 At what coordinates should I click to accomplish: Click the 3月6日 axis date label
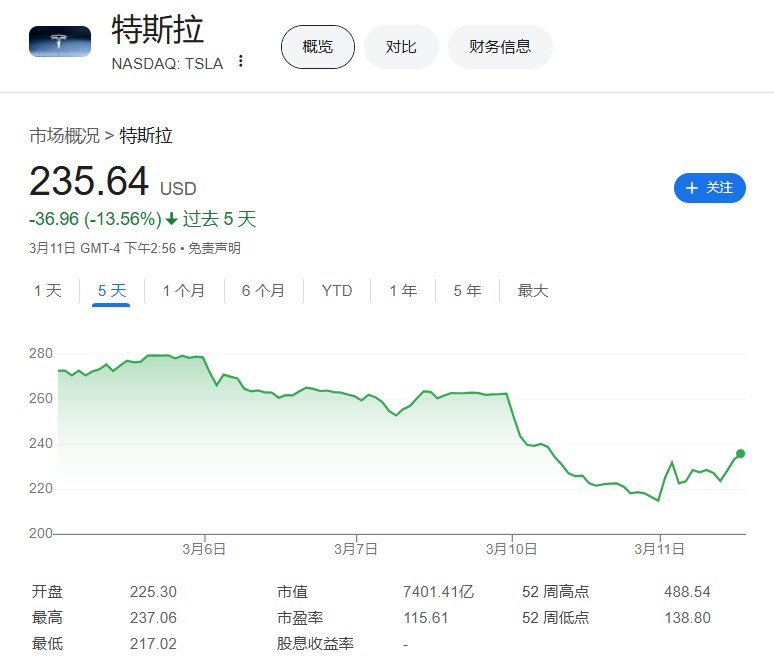[x=204, y=549]
